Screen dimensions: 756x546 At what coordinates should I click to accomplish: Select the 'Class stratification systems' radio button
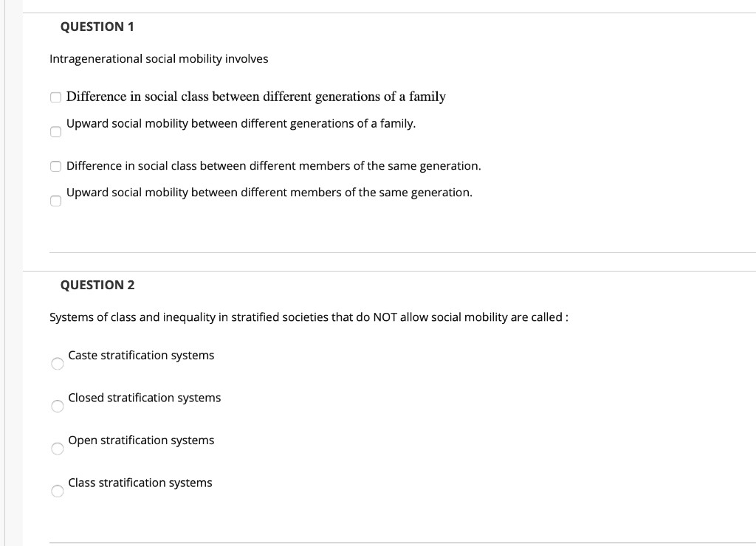coord(57,491)
